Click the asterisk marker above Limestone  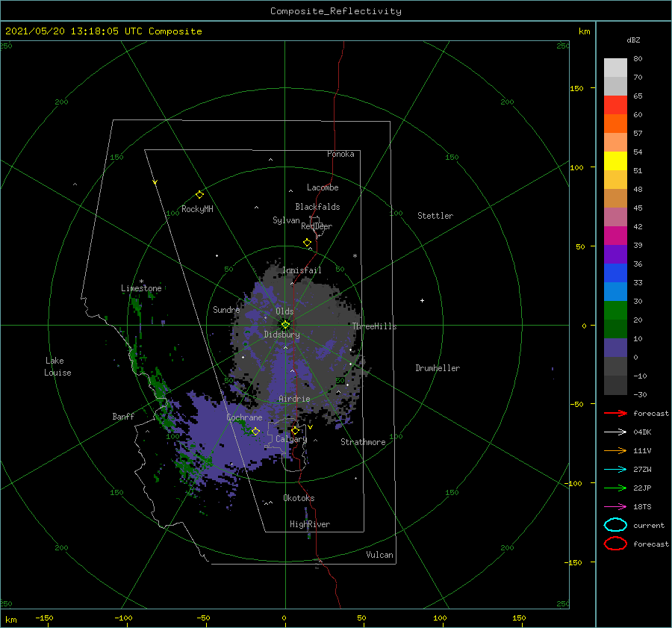click(141, 282)
